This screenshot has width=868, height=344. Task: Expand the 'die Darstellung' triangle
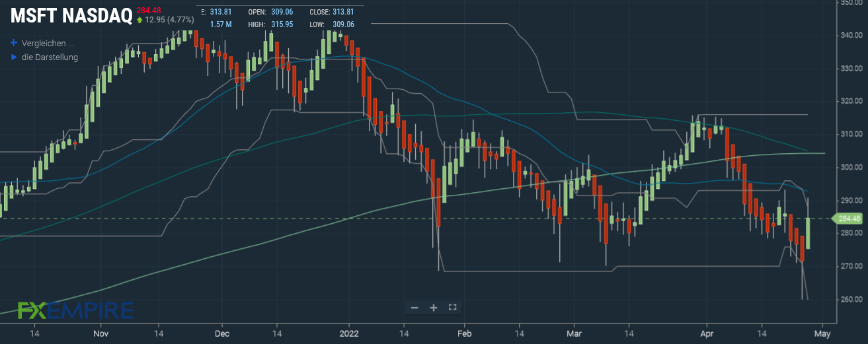tap(13, 57)
